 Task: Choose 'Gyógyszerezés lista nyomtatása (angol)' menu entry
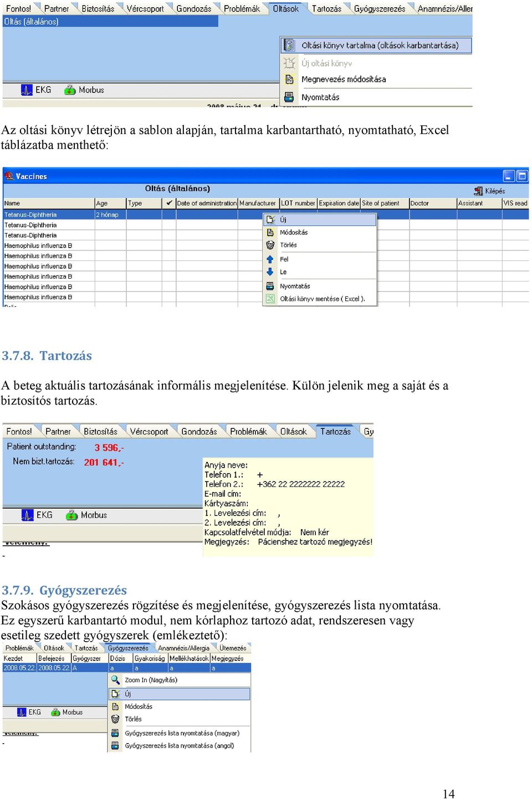[180, 746]
